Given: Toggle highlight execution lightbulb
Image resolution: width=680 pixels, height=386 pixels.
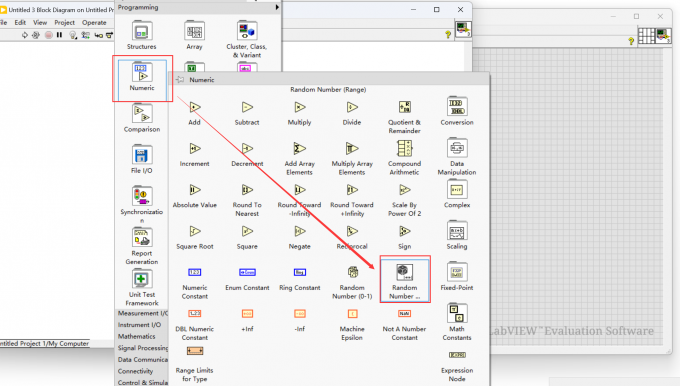Looking at the screenshot, I should [73, 35].
